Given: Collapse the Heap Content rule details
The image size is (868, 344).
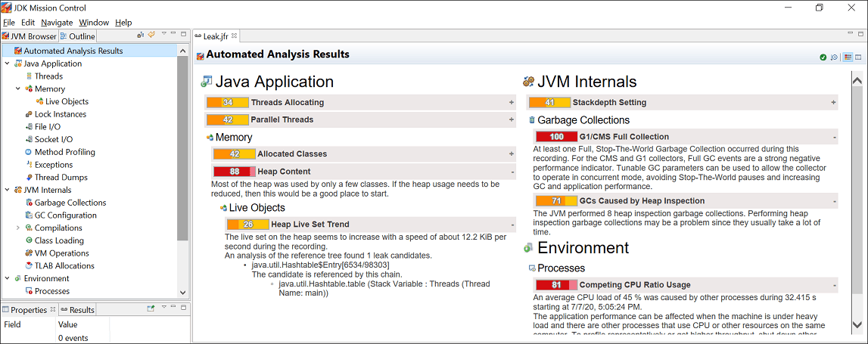Looking at the screenshot, I should point(513,172).
